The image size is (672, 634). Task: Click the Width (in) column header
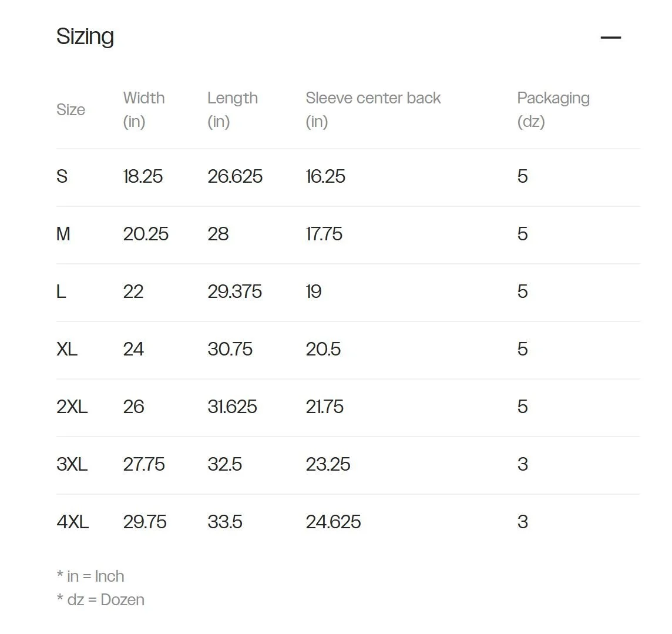click(x=143, y=110)
